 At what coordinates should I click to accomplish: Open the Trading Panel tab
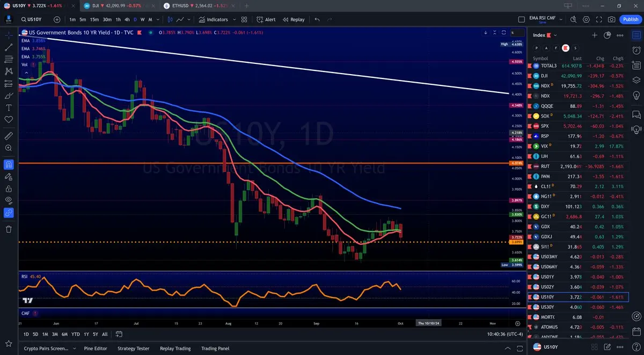pyautogui.click(x=215, y=349)
